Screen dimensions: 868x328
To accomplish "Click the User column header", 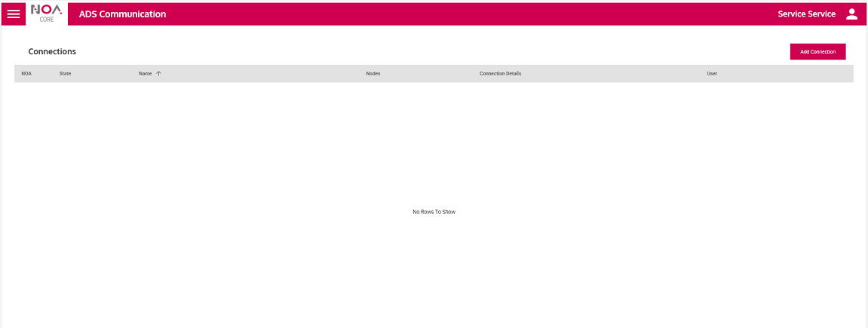I will (711, 74).
